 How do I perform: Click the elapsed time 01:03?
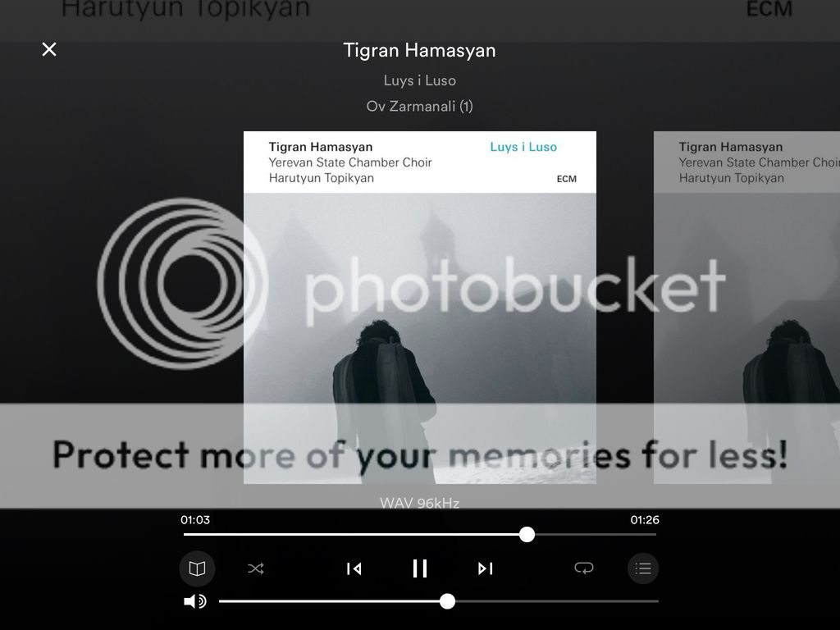click(195, 519)
